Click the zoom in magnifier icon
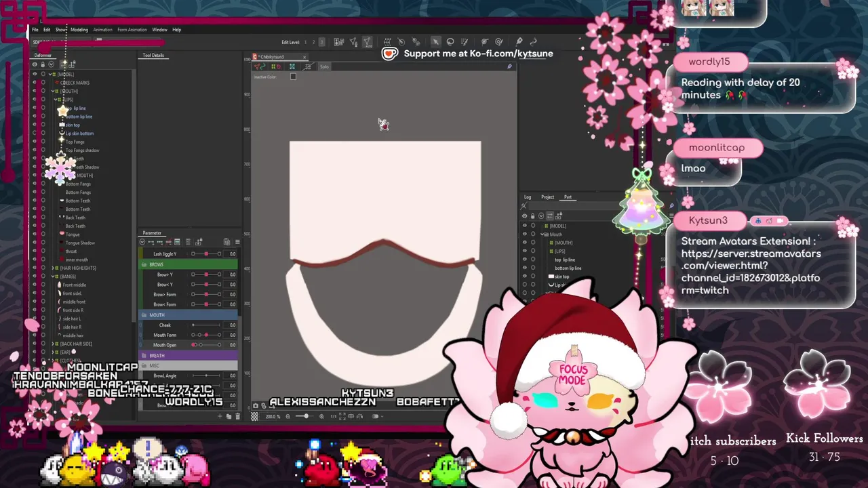The width and height of the screenshot is (868, 488). [321, 416]
